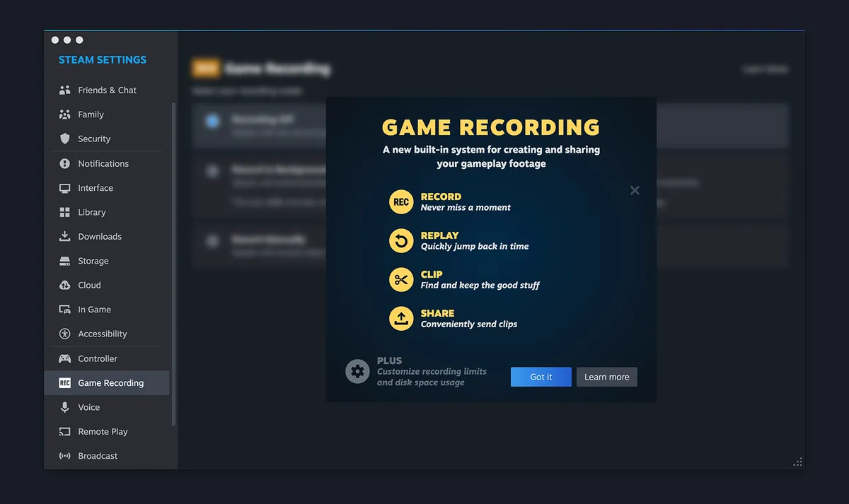
Task: Click the In Game overlay icon
Action: point(64,310)
